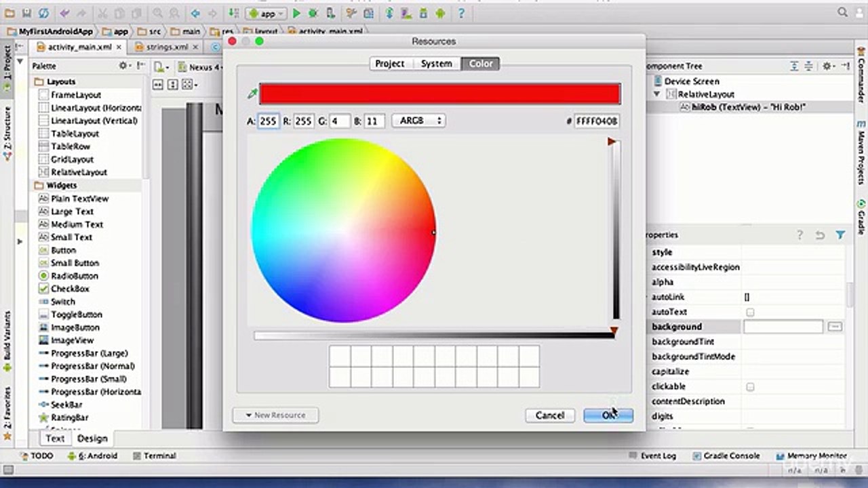Screen dimensions: 868x488
Task: Switch to the Design editor tab
Action: click(92, 439)
